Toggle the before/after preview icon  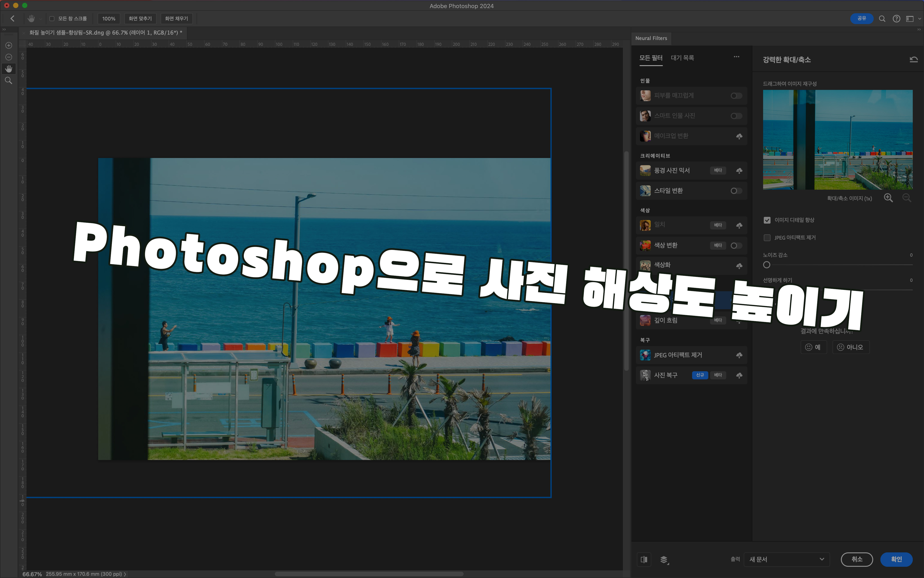coord(644,560)
